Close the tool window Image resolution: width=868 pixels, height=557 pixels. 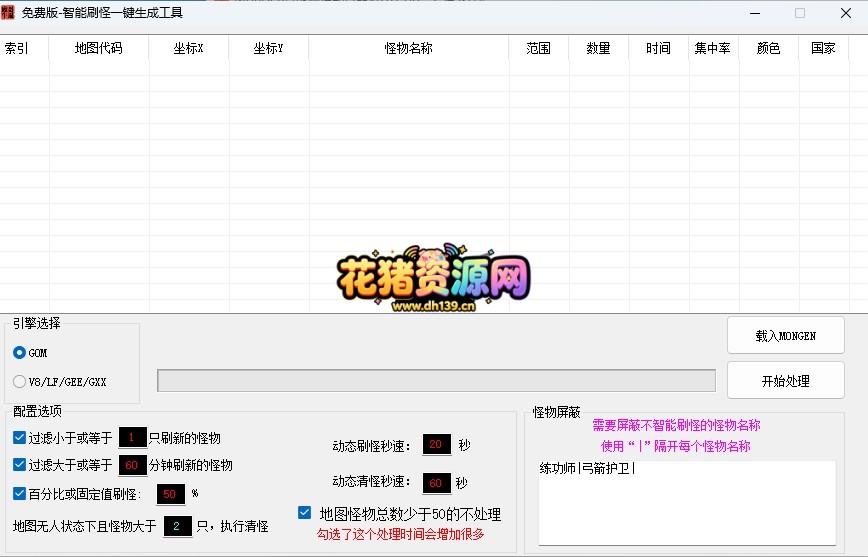[845, 13]
